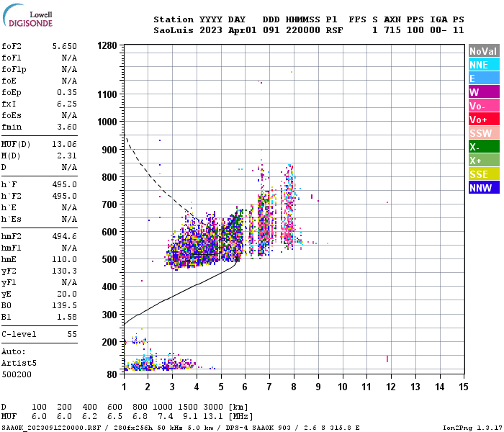Viewport: 504px width, 432px height.
Task: Click the AXN value 715
Action: [392, 30]
